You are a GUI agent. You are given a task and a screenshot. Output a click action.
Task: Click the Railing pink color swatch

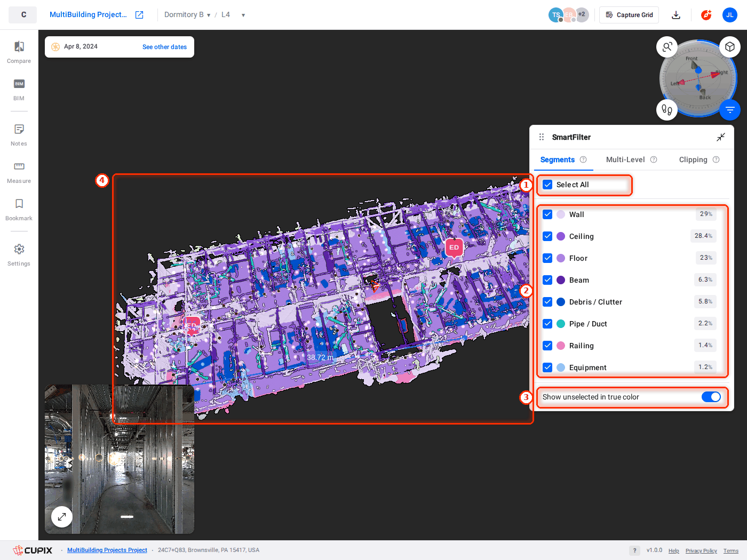tap(561, 346)
